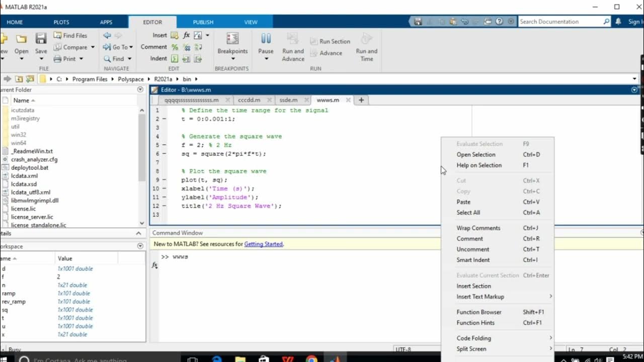Click the quick access Paste icon
The image size is (644, 362).
pyautogui.click(x=453, y=22)
